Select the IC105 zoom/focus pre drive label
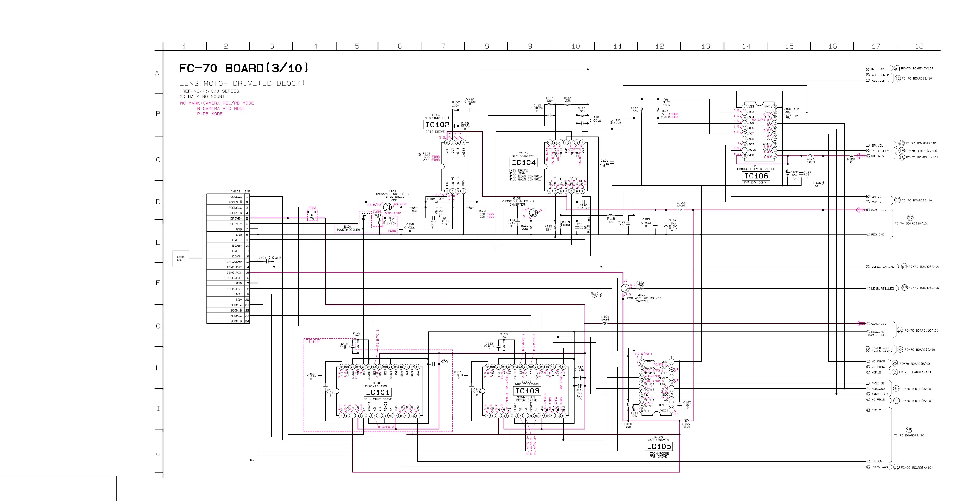The height and width of the screenshot is (501, 980). pos(659,446)
